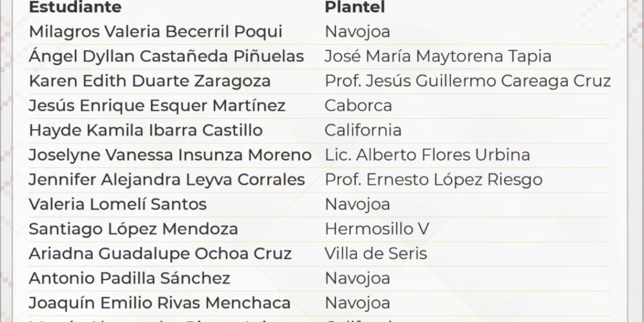Click Valeria Lomelí Santos name

(118, 204)
